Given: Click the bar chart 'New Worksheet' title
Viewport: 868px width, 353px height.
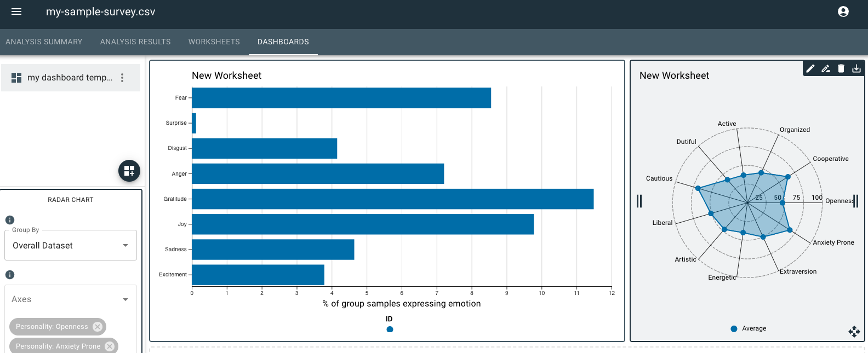Looking at the screenshot, I should [226, 76].
